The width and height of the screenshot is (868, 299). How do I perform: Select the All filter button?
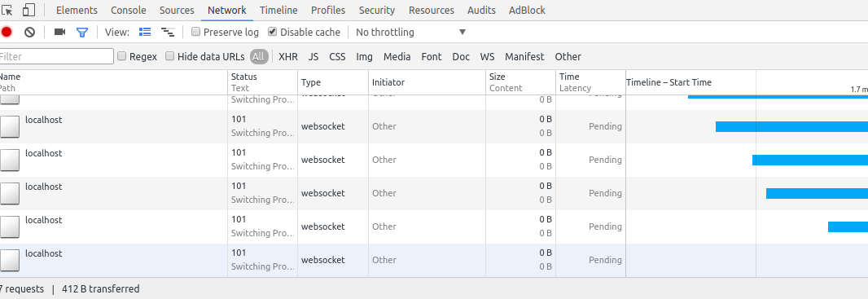[258, 56]
